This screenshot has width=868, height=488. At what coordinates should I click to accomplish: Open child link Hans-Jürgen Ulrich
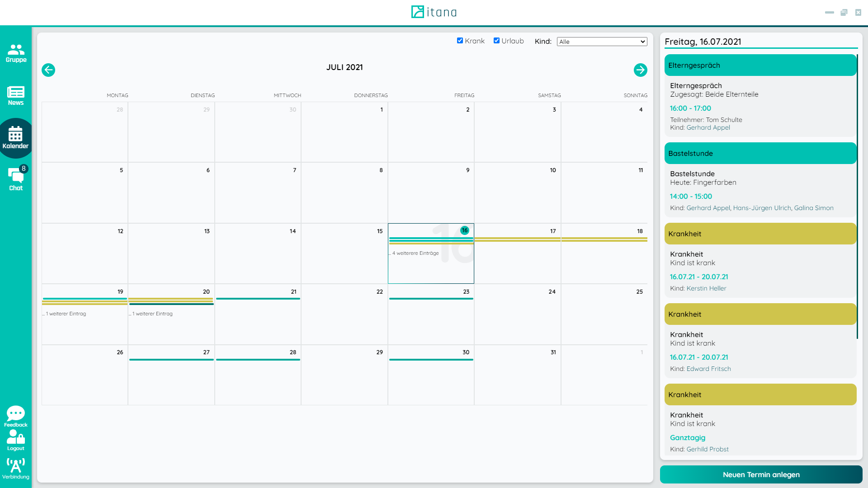[x=762, y=208]
